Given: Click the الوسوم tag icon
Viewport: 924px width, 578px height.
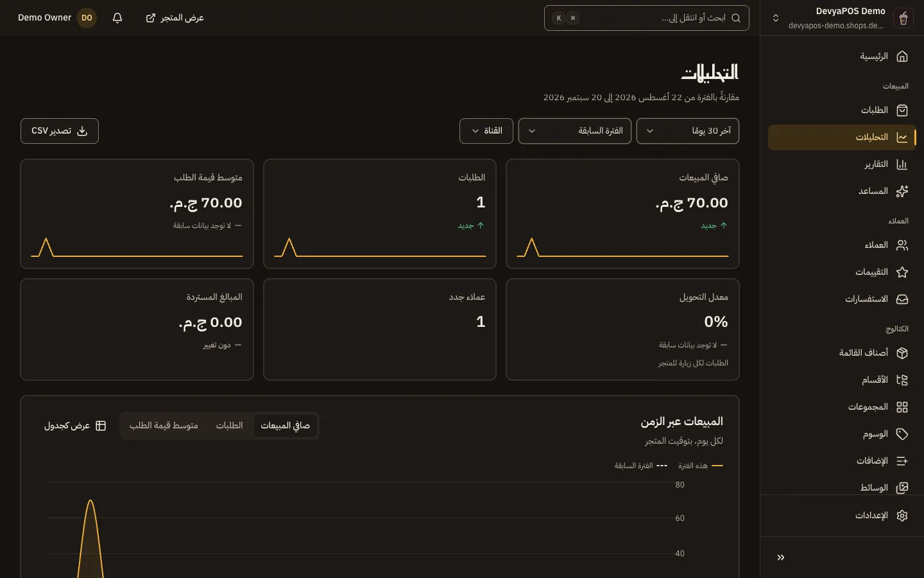Looking at the screenshot, I should pos(902,434).
